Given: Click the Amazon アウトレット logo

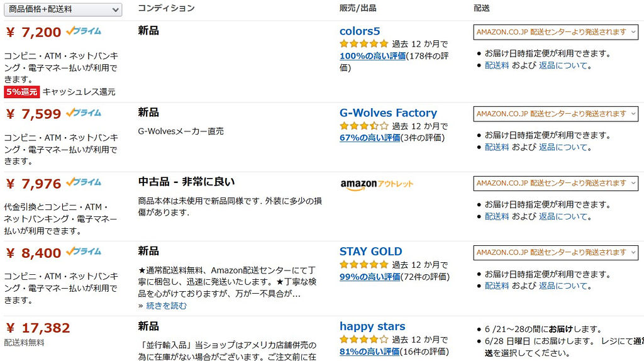Looking at the screenshot, I should (377, 184).
